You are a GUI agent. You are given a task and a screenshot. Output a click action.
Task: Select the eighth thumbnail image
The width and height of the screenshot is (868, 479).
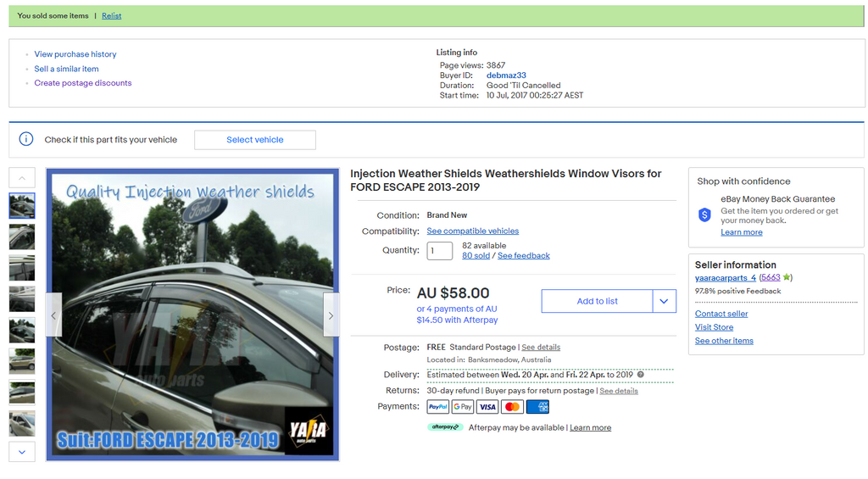(x=21, y=424)
